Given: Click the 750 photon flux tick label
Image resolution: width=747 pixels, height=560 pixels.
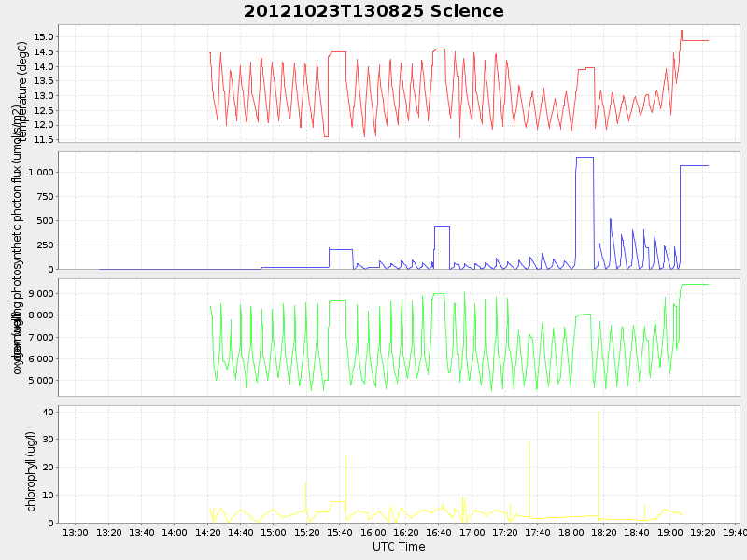Looking at the screenshot, I should pyautogui.click(x=46, y=197).
